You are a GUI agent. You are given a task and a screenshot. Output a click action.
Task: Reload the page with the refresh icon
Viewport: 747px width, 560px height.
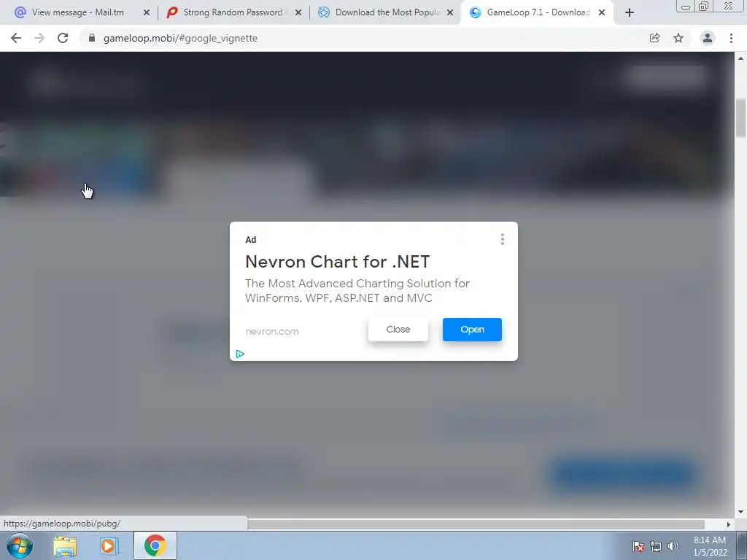63,38
